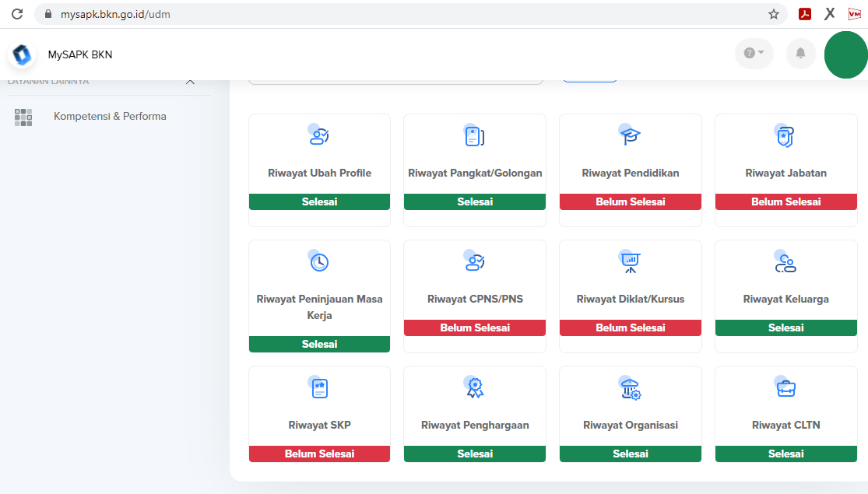Image resolution: width=868 pixels, height=494 pixels.
Task: Click the Riwayat Organisasi building icon
Action: 630,387
